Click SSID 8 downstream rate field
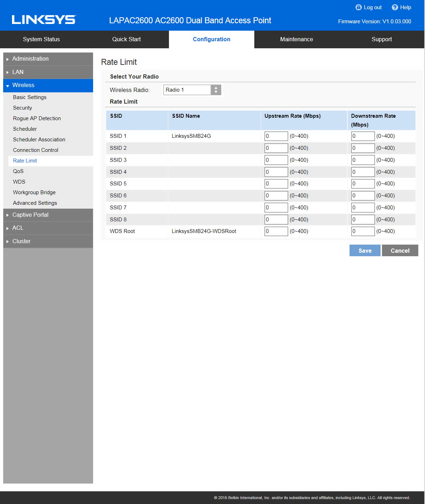 (363, 220)
